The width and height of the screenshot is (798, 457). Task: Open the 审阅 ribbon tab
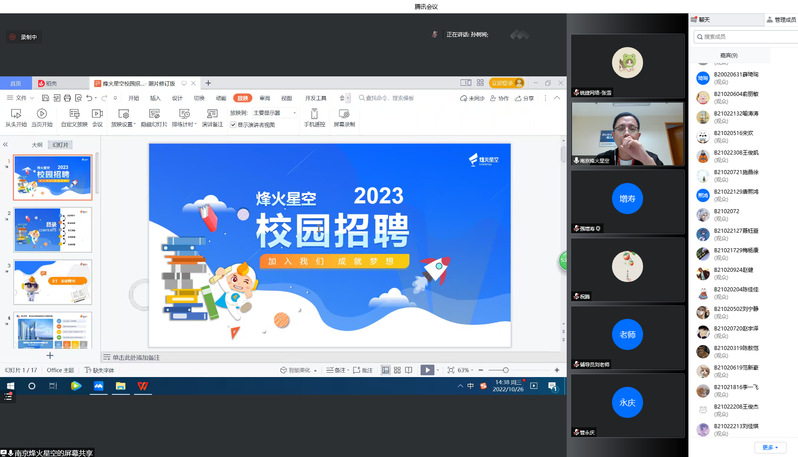tap(264, 98)
